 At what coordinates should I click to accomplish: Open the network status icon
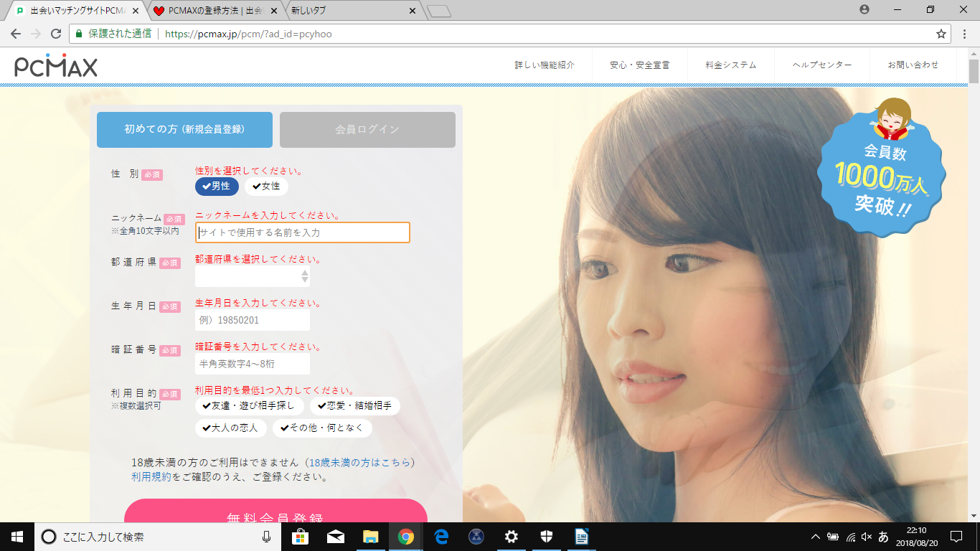point(851,537)
